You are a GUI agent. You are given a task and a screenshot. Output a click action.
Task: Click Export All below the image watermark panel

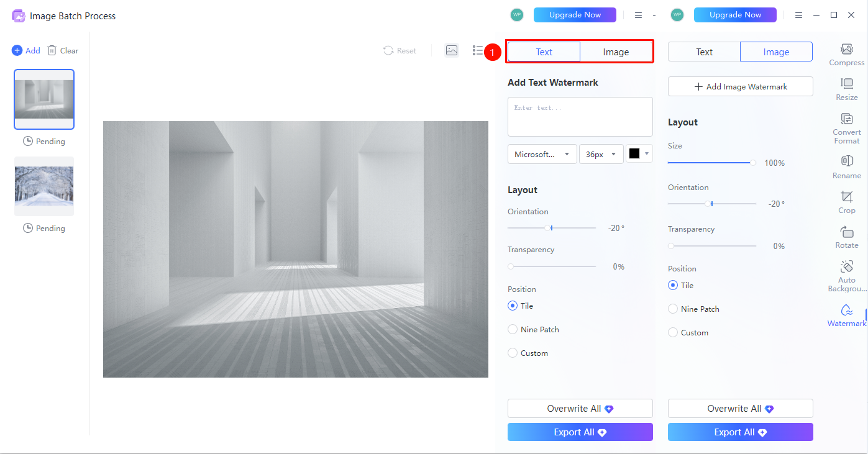point(741,432)
